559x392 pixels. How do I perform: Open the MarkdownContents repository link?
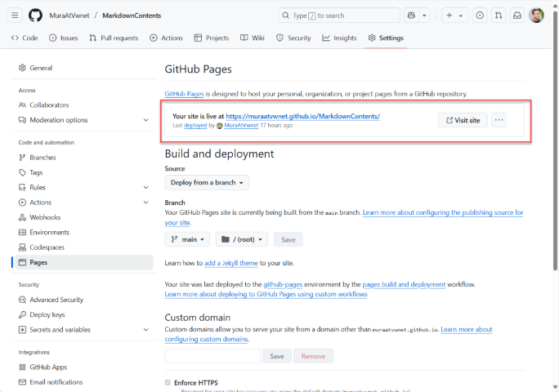click(x=132, y=16)
